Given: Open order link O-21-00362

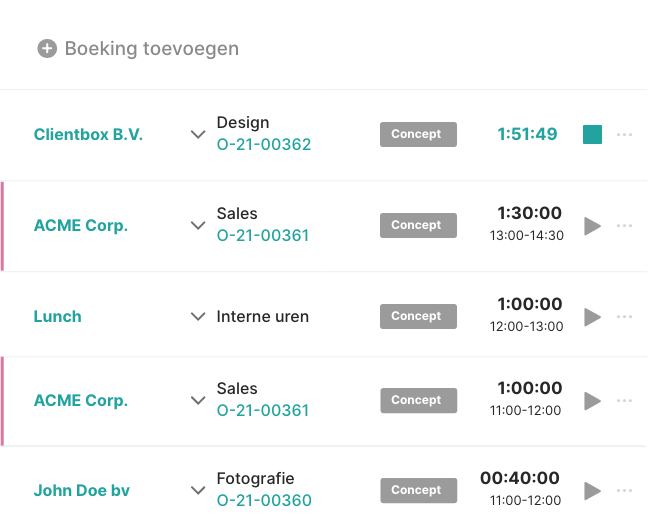Looking at the screenshot, I should [264, 145].
